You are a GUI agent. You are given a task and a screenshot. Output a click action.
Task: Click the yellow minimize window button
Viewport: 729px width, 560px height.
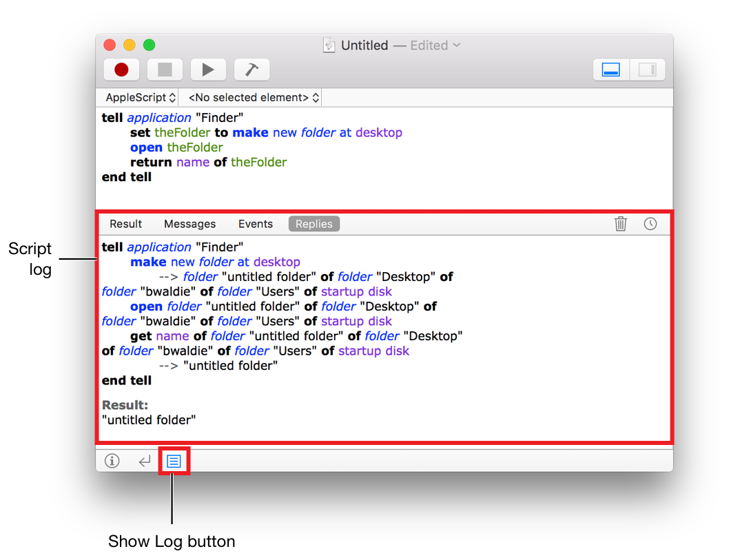tap(130, 45)
